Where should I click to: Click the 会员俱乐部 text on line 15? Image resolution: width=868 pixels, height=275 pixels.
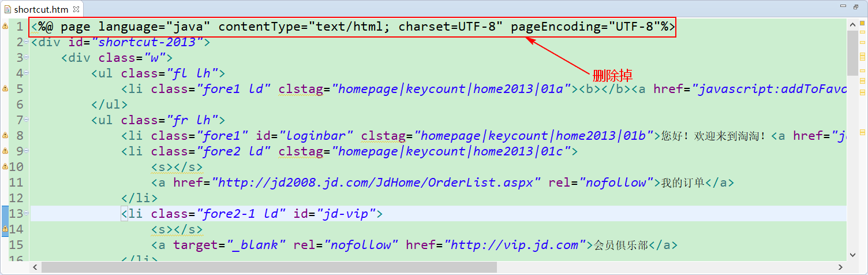620,245
